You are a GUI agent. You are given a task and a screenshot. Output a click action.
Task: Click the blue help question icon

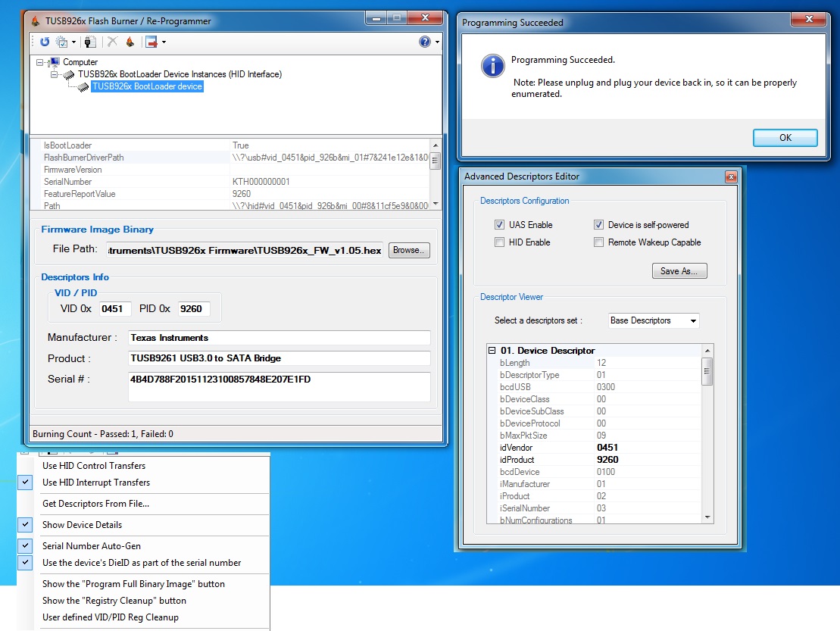[x=425, y=42]
